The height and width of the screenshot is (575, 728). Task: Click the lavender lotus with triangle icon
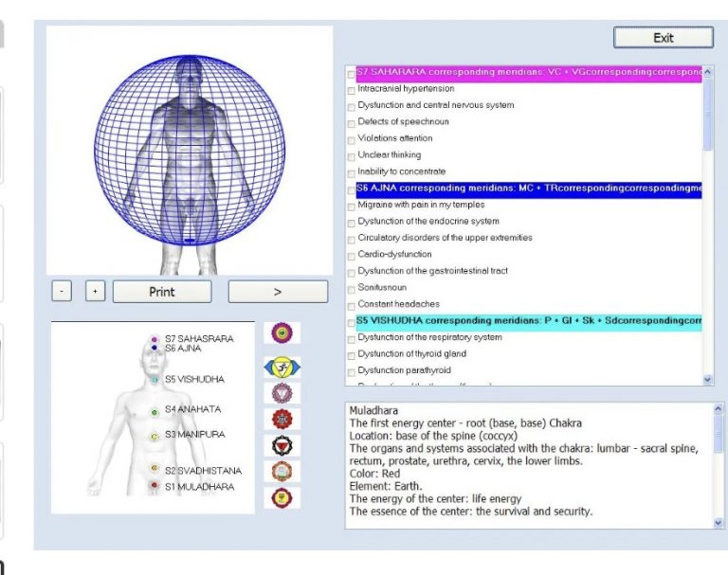pos(282,393)
